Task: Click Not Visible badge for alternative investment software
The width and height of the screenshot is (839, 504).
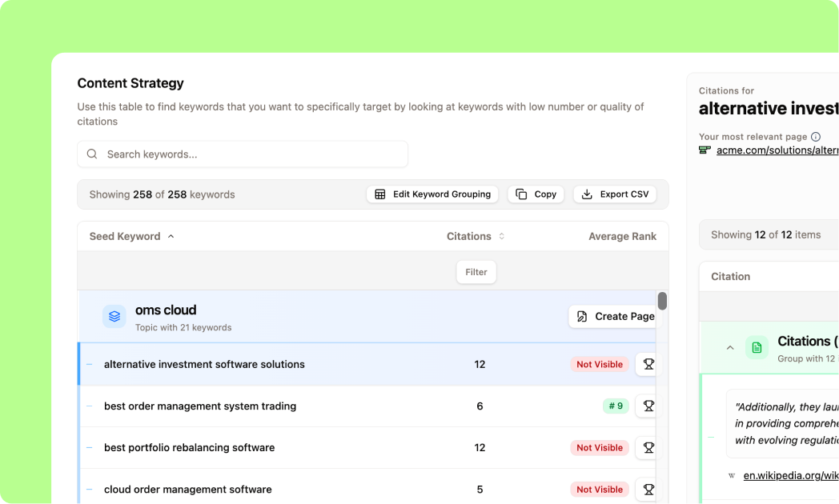Action: tap(600, 364)
